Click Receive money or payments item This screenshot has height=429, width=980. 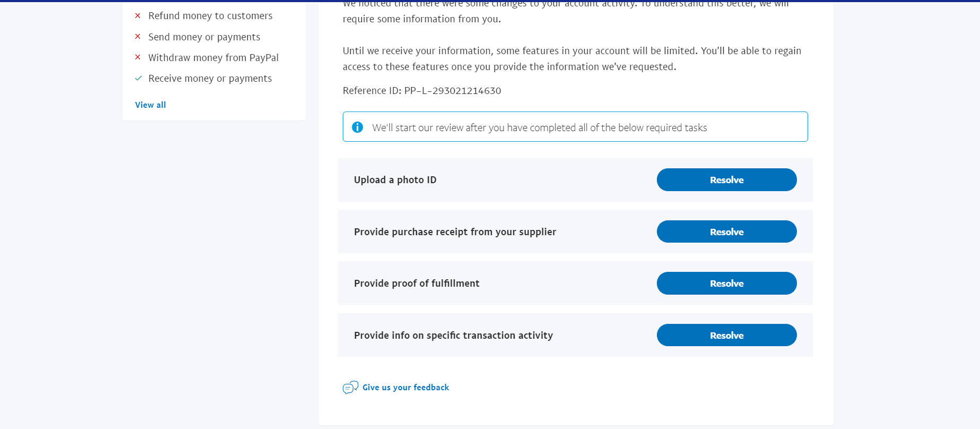[x=210, y=79]
